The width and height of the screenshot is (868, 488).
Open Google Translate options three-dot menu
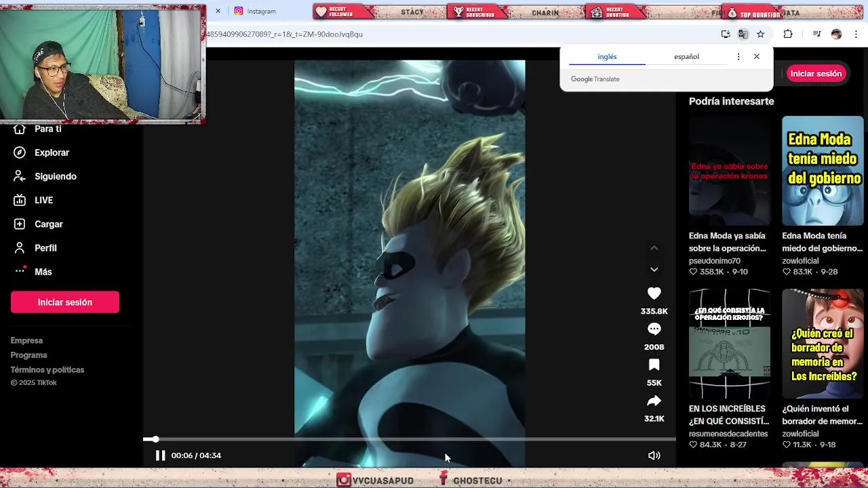point(738,56)
